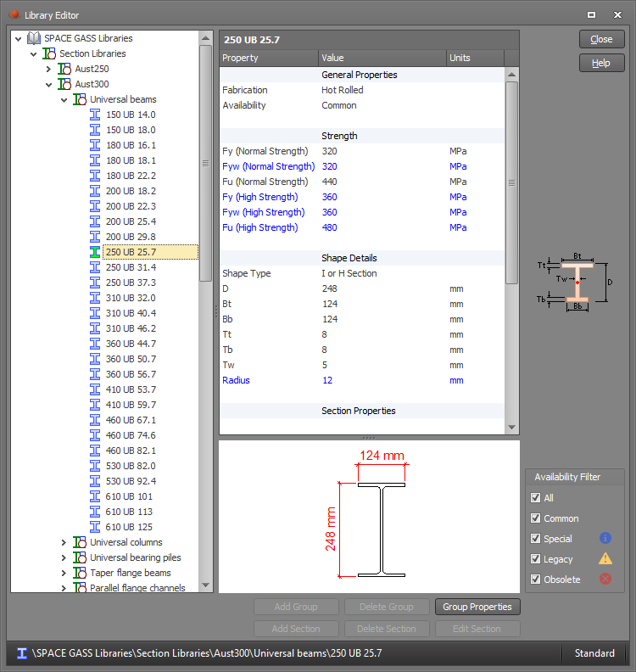
Task: Click the green I-beam icon for 250 UB 25.7
Action: [x=95, y=252]
